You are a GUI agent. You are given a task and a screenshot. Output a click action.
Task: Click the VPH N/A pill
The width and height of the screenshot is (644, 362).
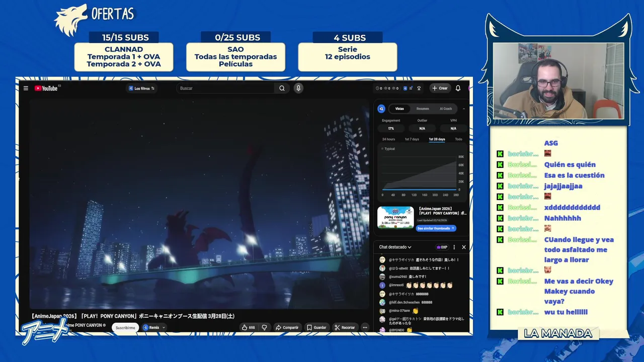tap(453, 128)
